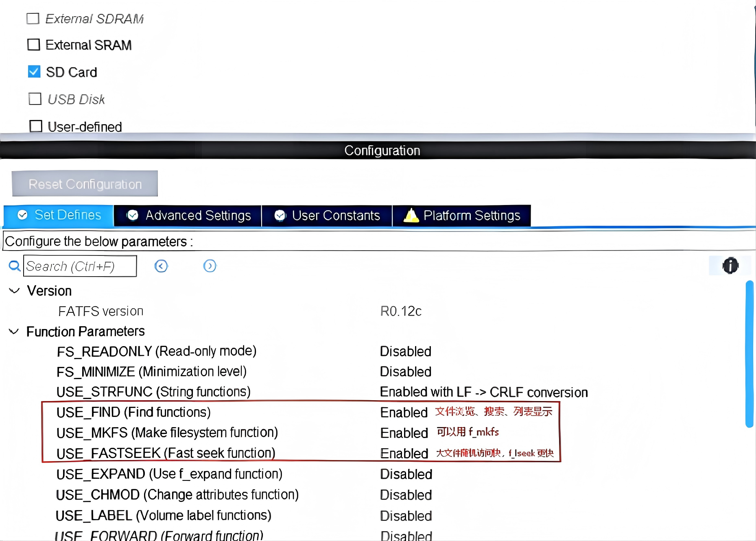
Task: Click the Set Defines check mark icon
Action: point(23,215)
